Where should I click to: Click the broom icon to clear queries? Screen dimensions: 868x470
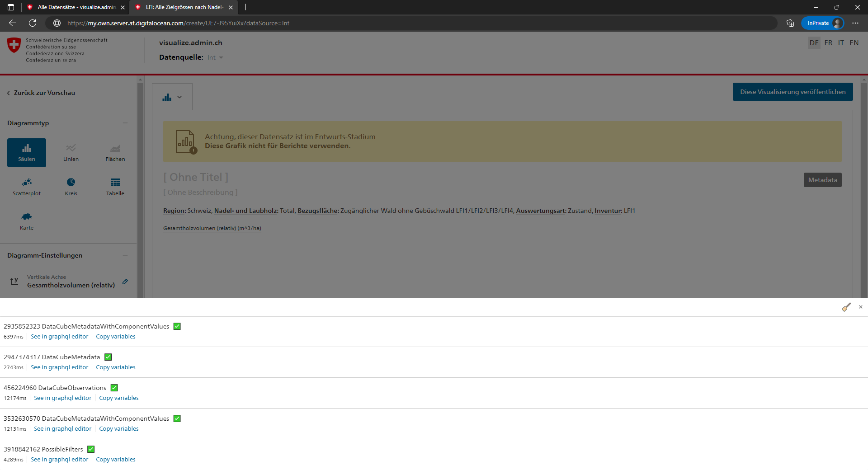pos(846,307)
